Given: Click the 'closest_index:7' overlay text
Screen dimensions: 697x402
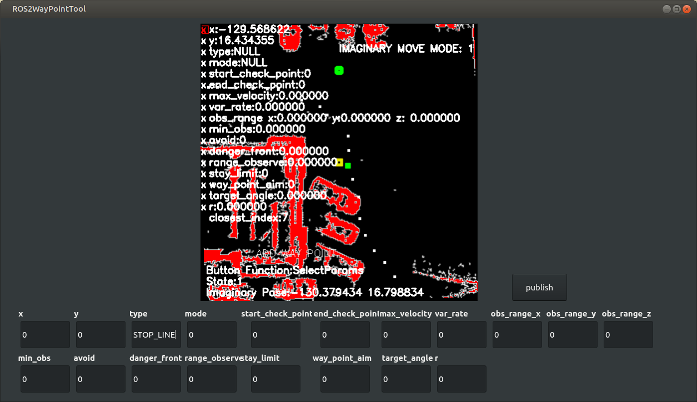Looking at the screenshot, I should coord(248,218).
